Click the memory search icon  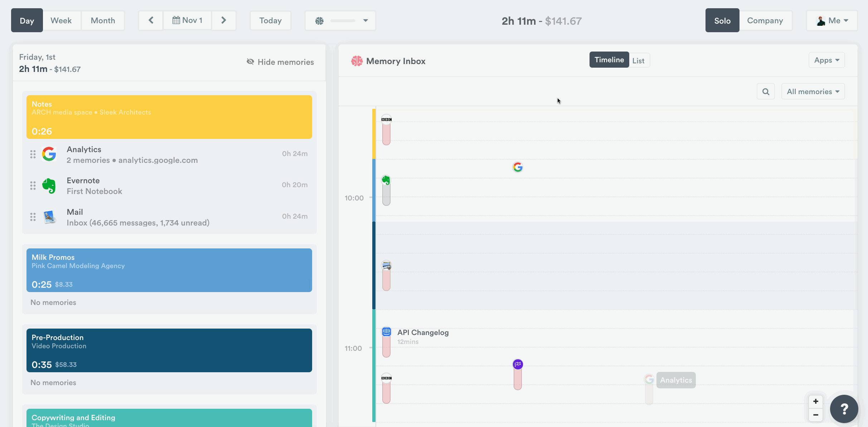point(766,92)
